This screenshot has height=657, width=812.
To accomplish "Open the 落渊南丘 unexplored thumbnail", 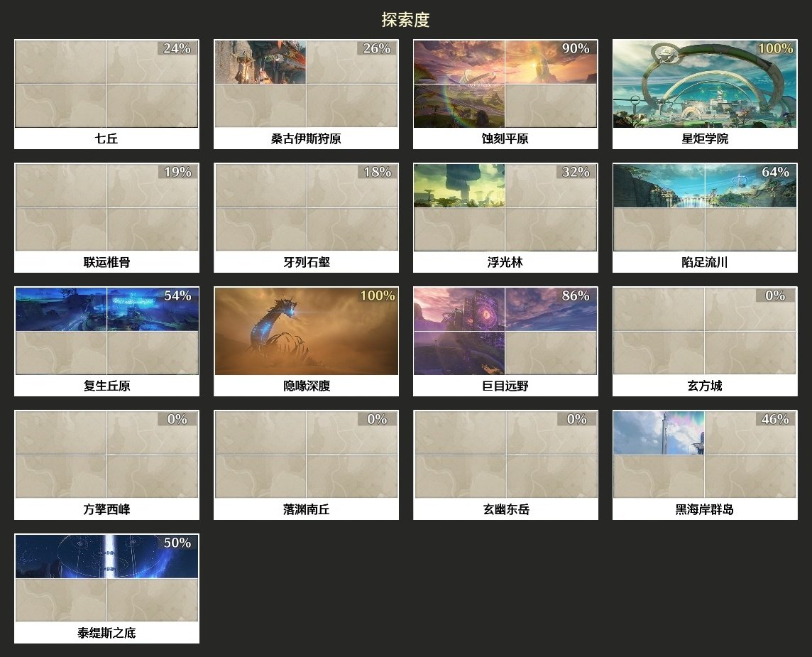I will click(x=306, y=455).
